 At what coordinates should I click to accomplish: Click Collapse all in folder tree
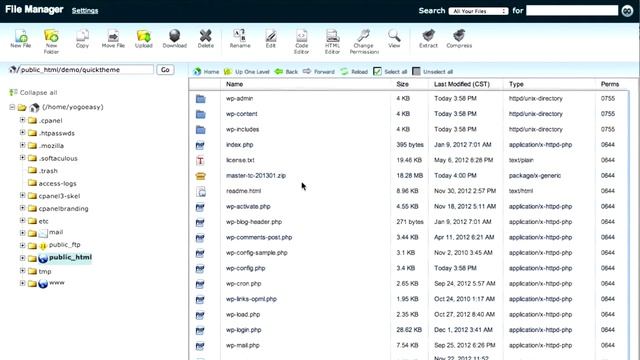(x=33, y=93)
